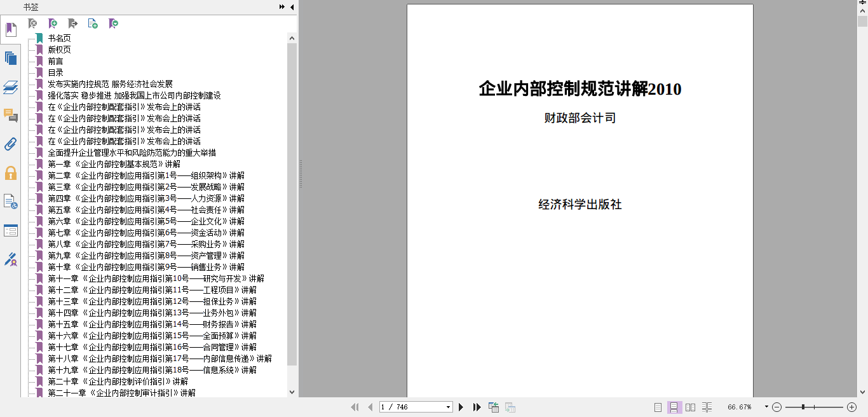Go to 第一章 企业内部控制基本规范 bookmark
The image size is (868, 417).
click(114, 164)
